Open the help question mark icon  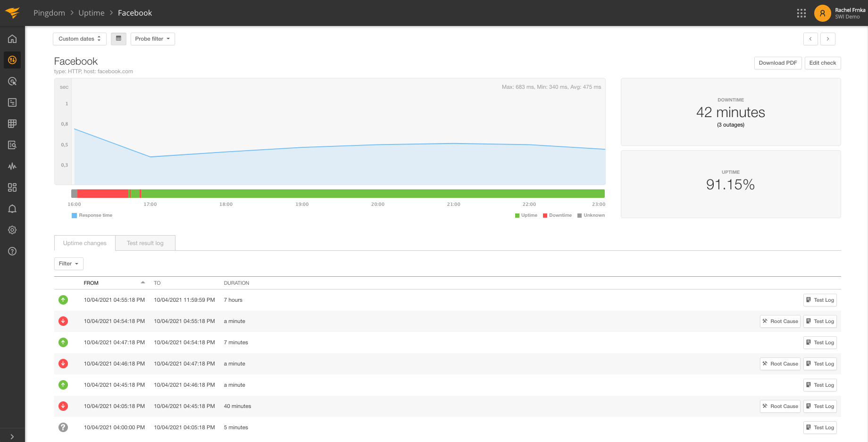click(x=12, y=251)
